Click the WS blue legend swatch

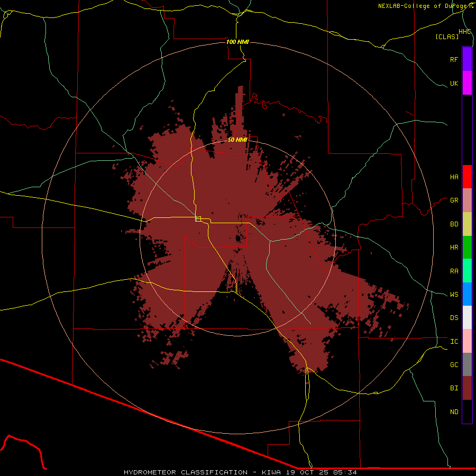point(467,294)
